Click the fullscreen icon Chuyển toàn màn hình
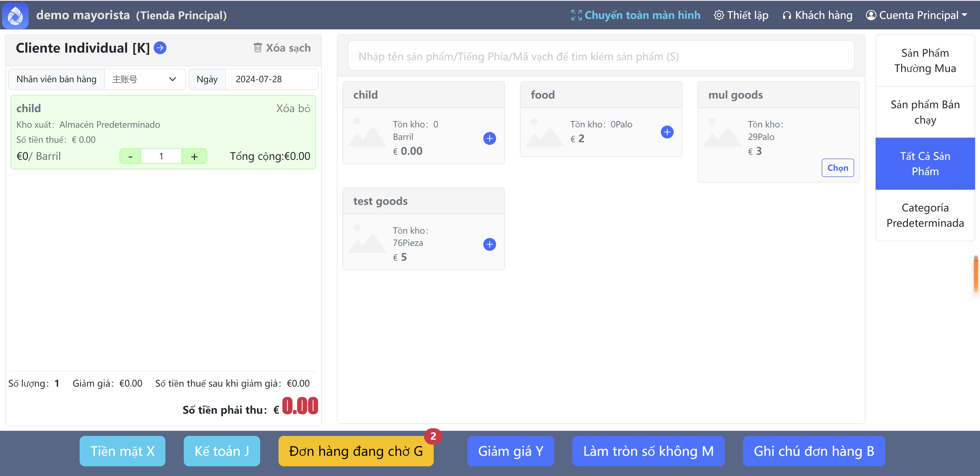This screenshot has width=980, height=476. [576, 15]
